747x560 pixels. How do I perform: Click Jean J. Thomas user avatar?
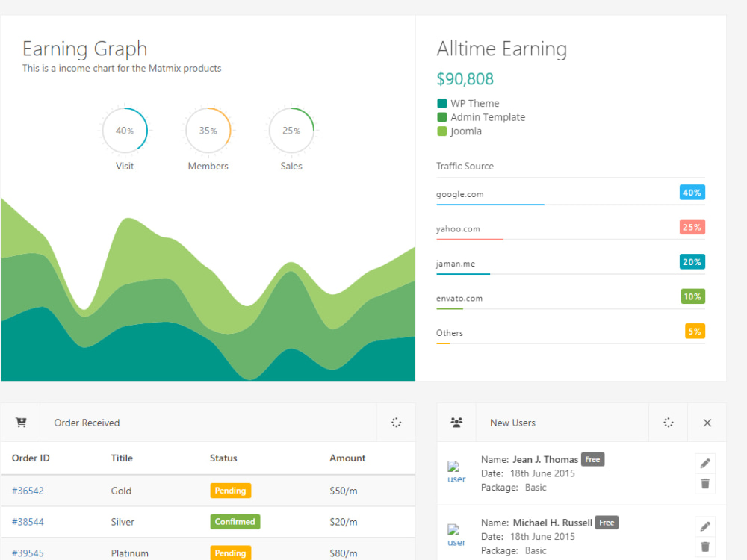click(456, 473)
